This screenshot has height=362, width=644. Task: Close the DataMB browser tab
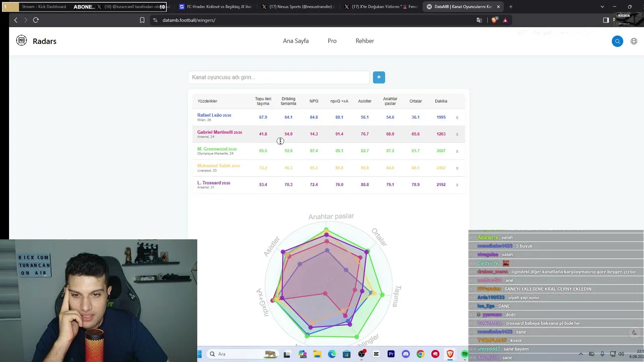click(x=499, y=7)
